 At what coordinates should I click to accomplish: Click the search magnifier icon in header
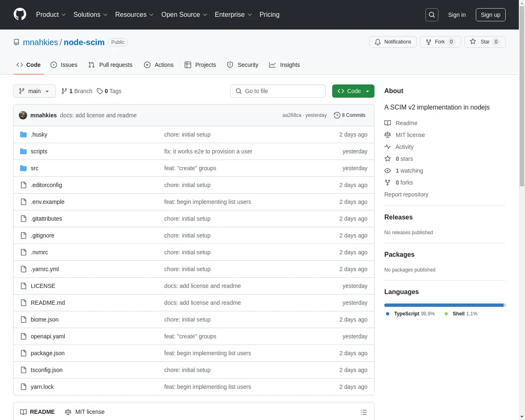coord(432,15)
